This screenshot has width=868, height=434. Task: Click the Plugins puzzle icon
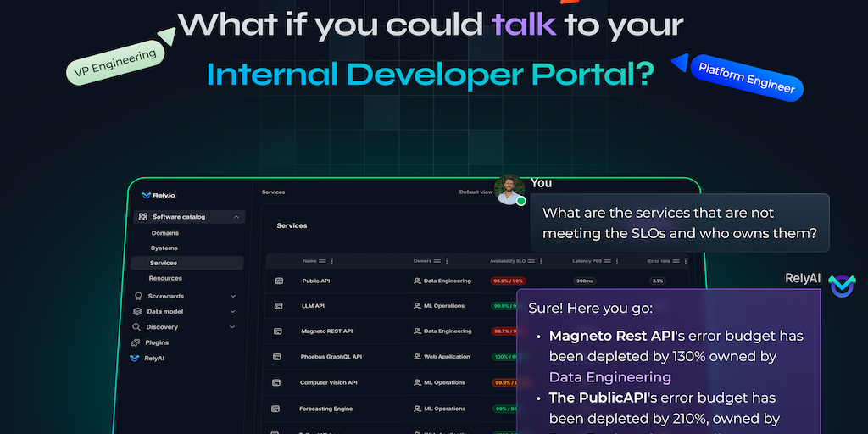point(135,342)
